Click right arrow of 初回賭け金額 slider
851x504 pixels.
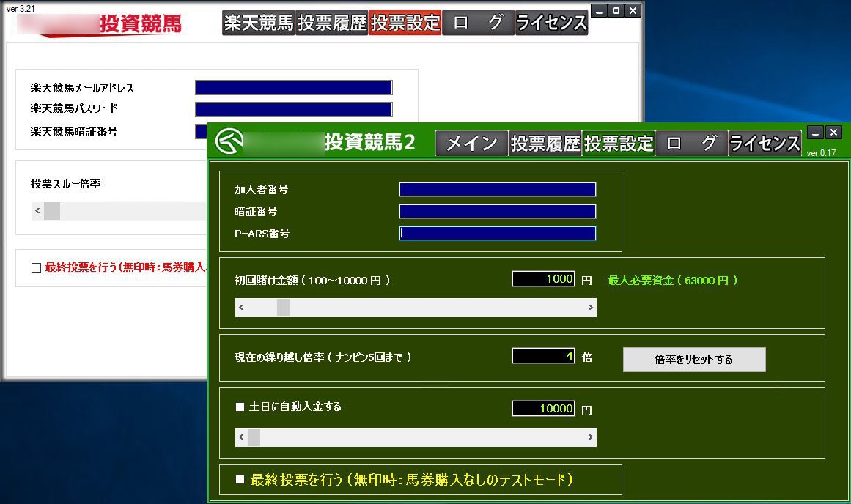pyautogui.click(x=591, y=308)
